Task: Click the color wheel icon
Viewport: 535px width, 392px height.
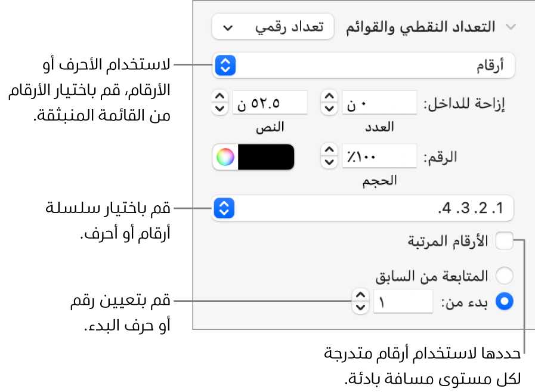Action: coord(224,157)
